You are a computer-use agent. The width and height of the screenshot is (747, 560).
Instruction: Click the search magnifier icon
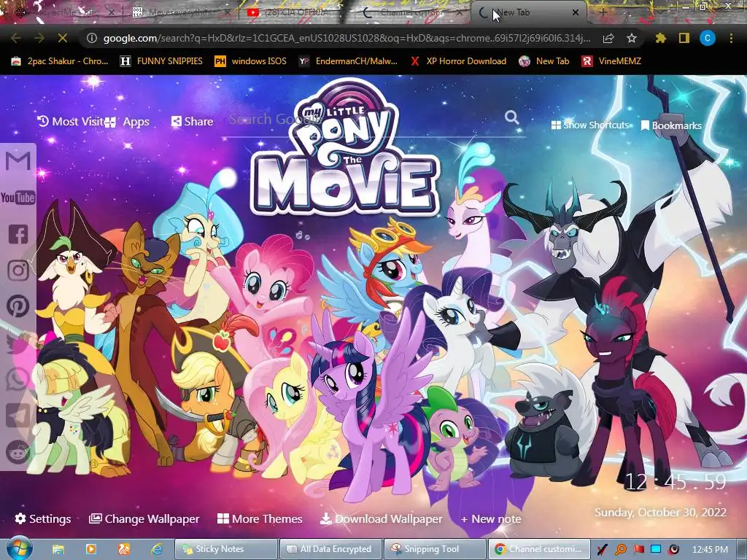point(511,117)
